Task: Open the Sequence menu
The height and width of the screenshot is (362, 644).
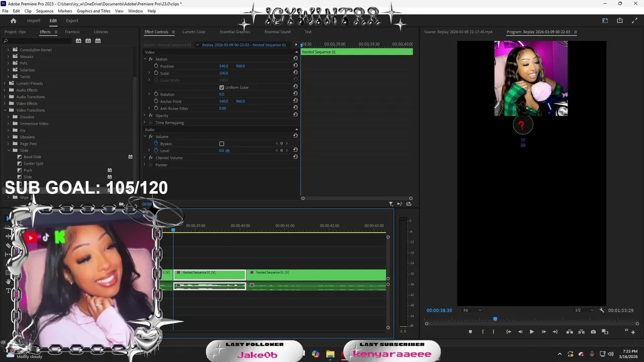Action: point(45,11)
